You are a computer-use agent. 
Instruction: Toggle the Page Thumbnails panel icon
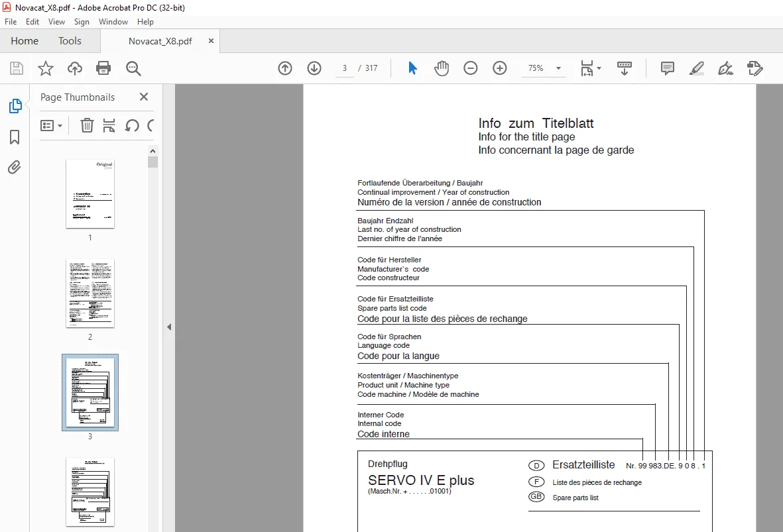click(15, 106)
